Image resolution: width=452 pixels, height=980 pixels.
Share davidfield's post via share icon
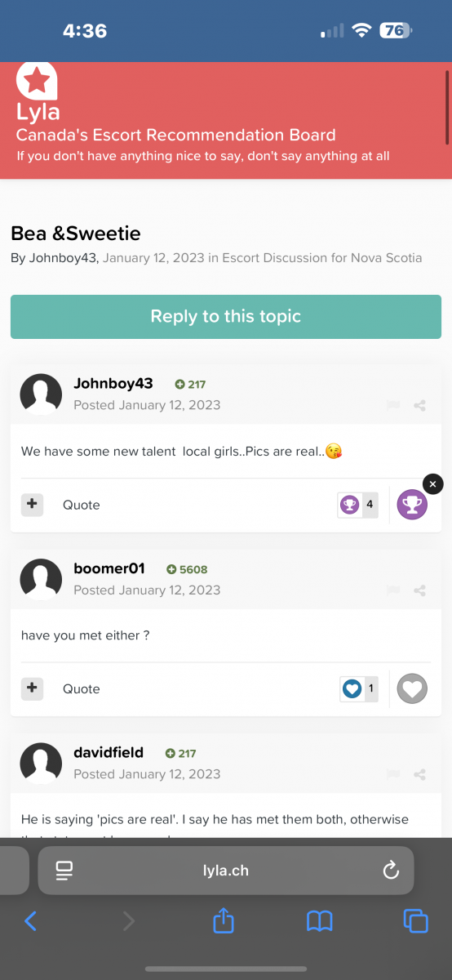tap(419, 774)
